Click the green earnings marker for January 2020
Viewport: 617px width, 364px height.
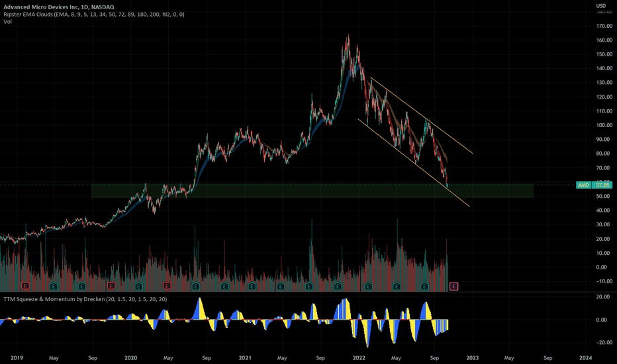click(138, 286)
